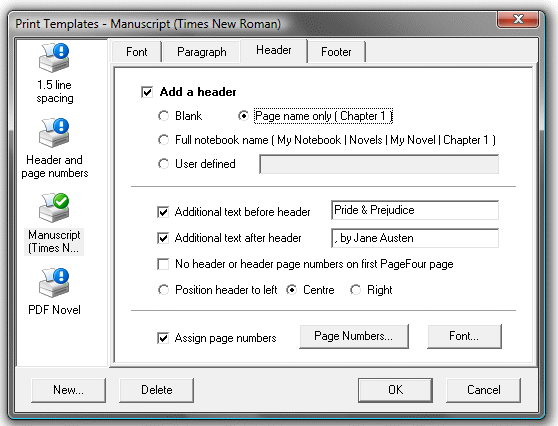Select Centre header position
This screenshot has height=426, width=558.
tap(291, 290)
